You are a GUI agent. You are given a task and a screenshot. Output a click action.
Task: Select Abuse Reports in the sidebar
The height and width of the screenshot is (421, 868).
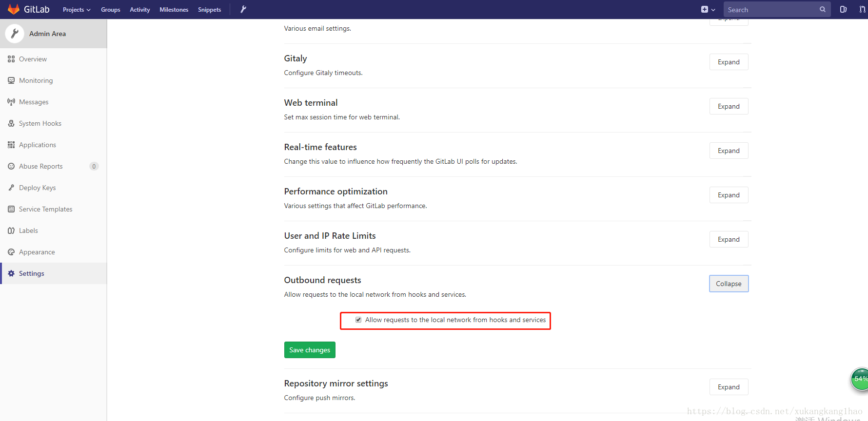click(53, 166)
